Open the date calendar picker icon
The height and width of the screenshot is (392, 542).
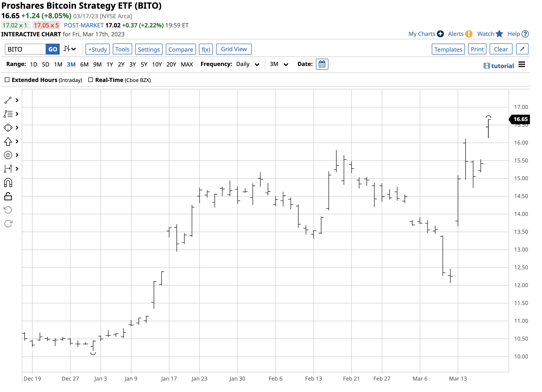point(323,64)
